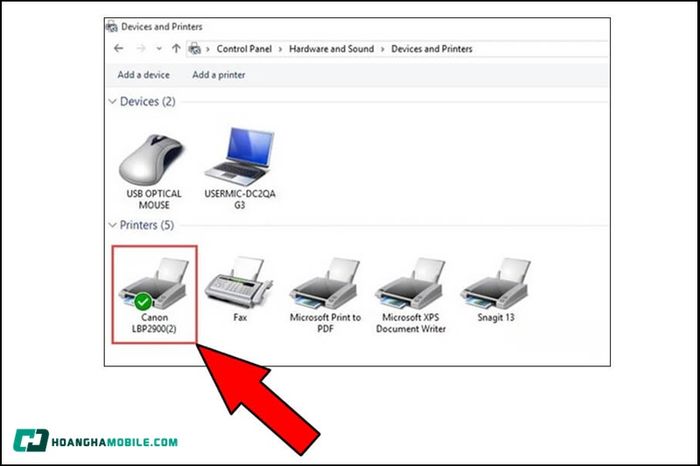The height and width of the screenshot is (466, 700).
Task: Select the Fax device icon
Action: 239,283
